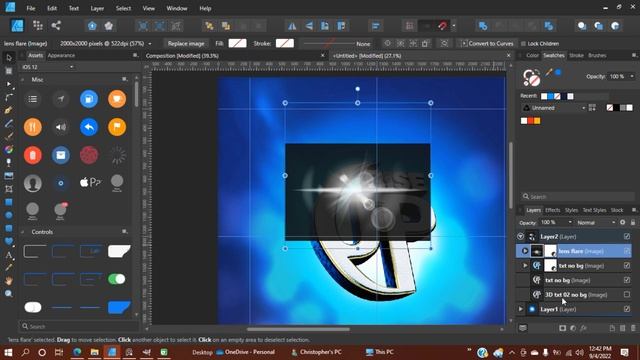Insert the gray speaker volume asset
The height and width of the screenshot is (360, 640).
[61, 127]
